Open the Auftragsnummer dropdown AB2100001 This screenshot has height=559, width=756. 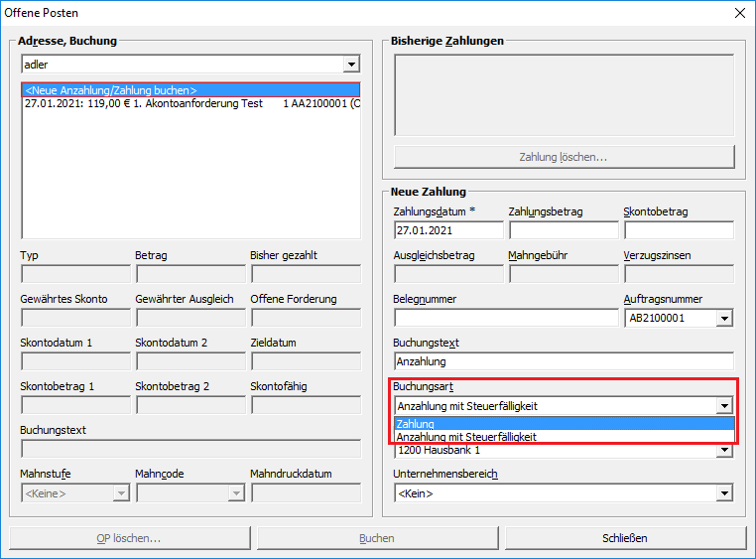click(x=724, y=319)
